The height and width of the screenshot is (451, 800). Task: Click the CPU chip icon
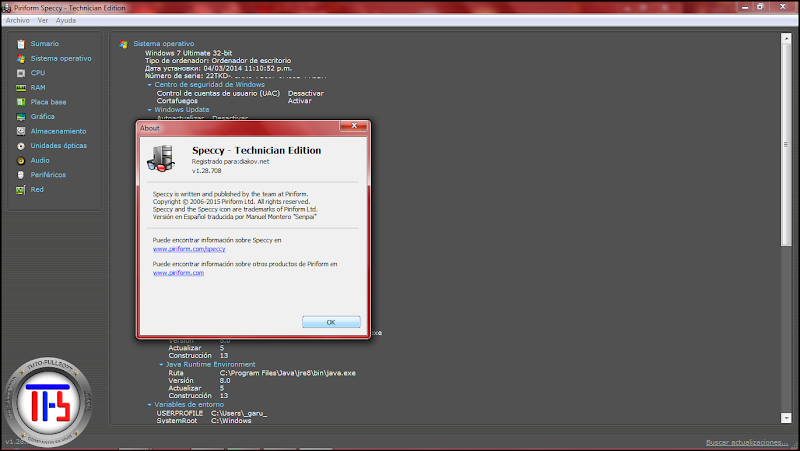pos(20,73)
